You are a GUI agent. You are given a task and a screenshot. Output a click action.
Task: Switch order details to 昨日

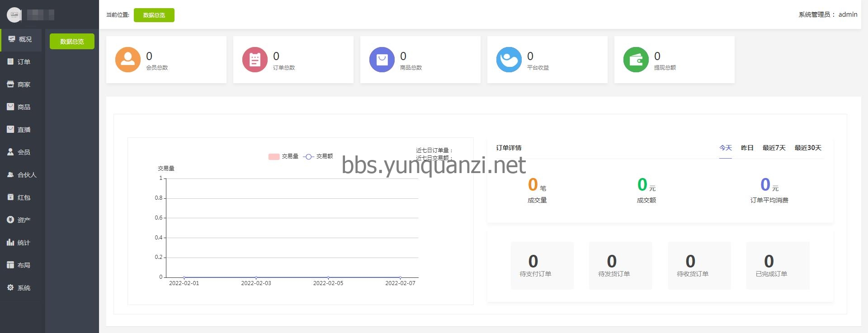pos(747,148)
